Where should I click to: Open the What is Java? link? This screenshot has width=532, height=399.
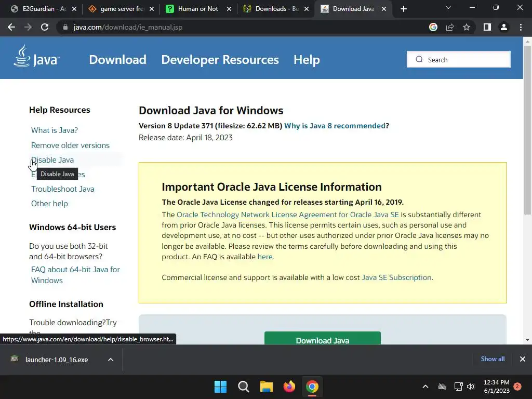[55, 130]
